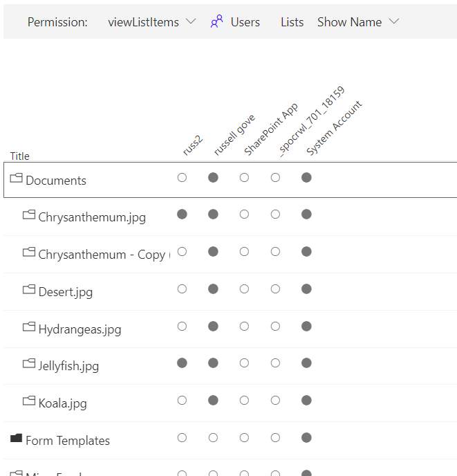Click the Form Templates folder icon
Screen dimensions: 457x476
point(16,439)
